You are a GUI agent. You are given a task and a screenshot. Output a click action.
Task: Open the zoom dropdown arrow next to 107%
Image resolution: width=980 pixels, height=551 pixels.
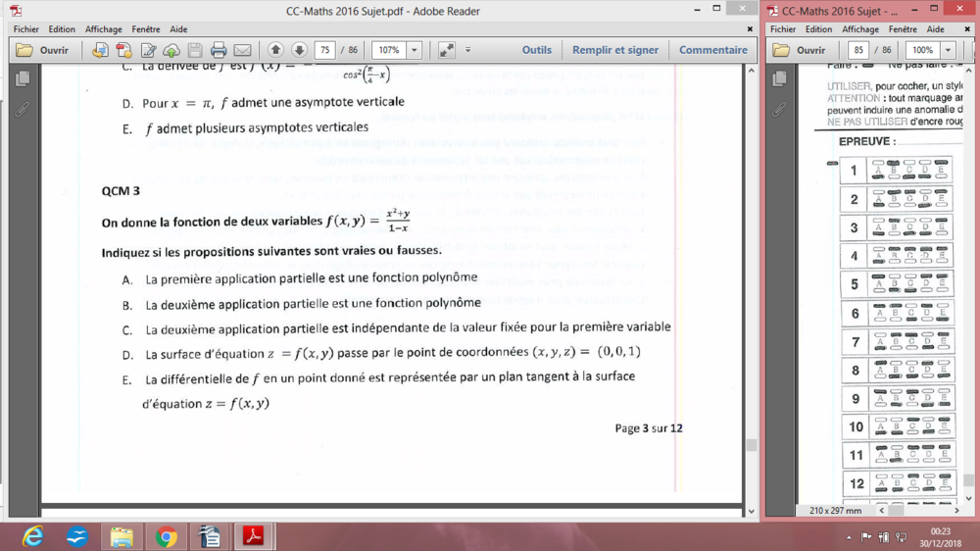click(x=415, y=50)
